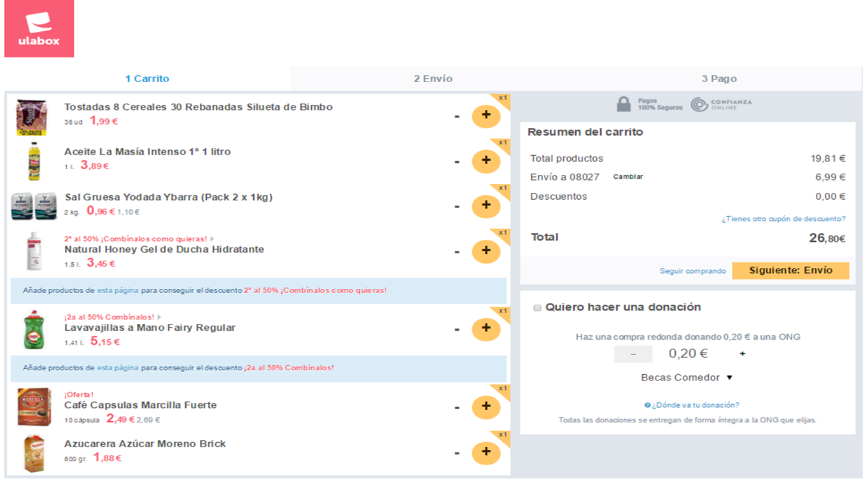The width and height of the screenshot is (868, 488).
Task: Tick the Quiero hacer una donación checkbox
Action: (x=537, y=308)
